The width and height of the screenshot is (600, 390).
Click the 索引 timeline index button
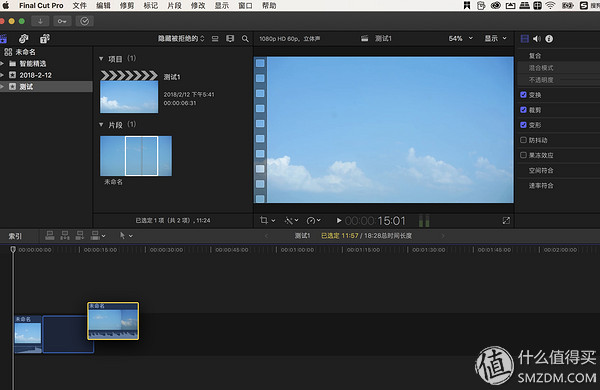click(15, 236)
